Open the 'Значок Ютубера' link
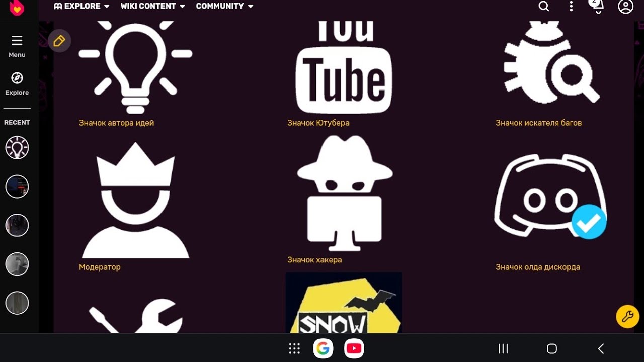This screenshot has height=362, width=644. [x=318, y=123]
